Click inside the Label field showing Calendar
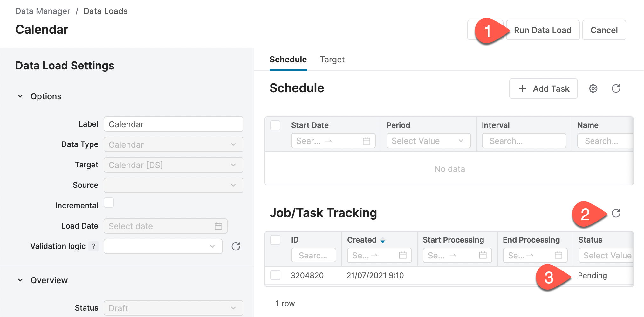 173,124
